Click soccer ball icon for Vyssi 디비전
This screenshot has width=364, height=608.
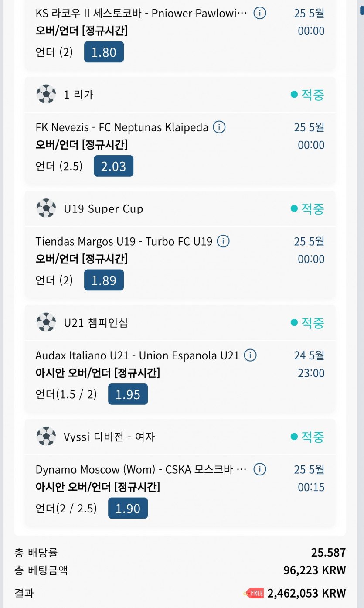click(x=46, y=436)
